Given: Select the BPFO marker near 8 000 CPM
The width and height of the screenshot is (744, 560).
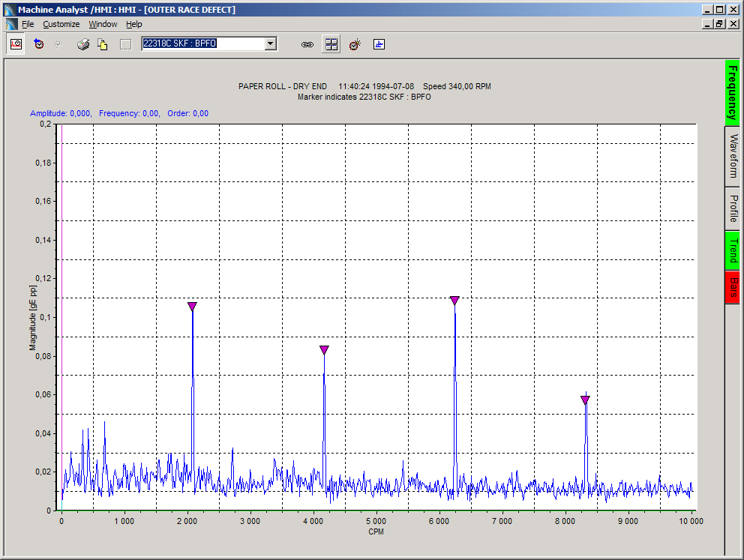Looking at the screenshot, I should click(586, 400).
